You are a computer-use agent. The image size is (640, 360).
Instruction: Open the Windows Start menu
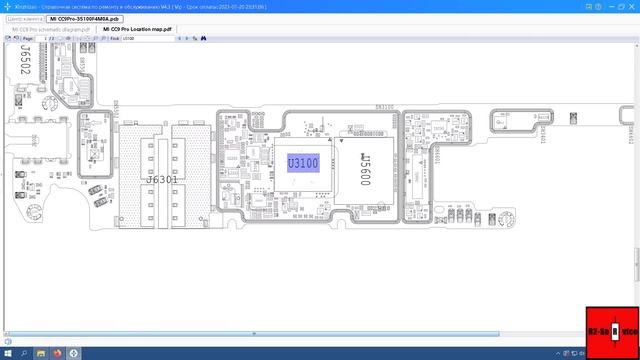pos(8,353)
